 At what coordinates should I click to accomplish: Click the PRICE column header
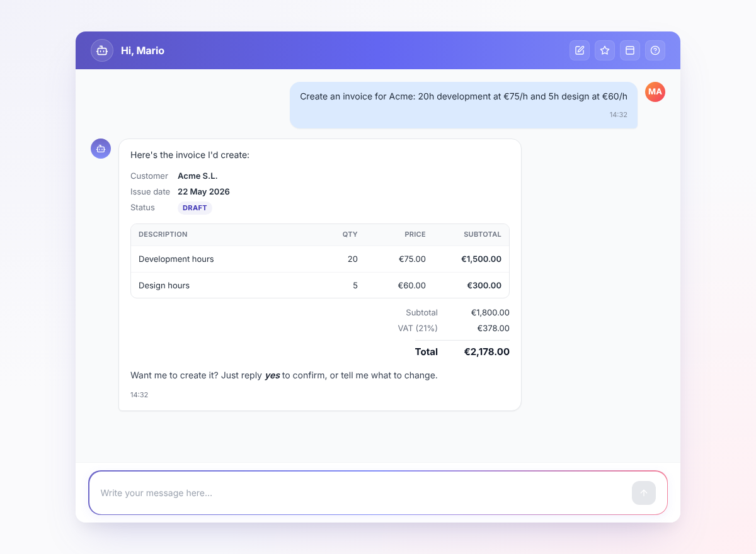pyautogui.click(x=415, y=234)
